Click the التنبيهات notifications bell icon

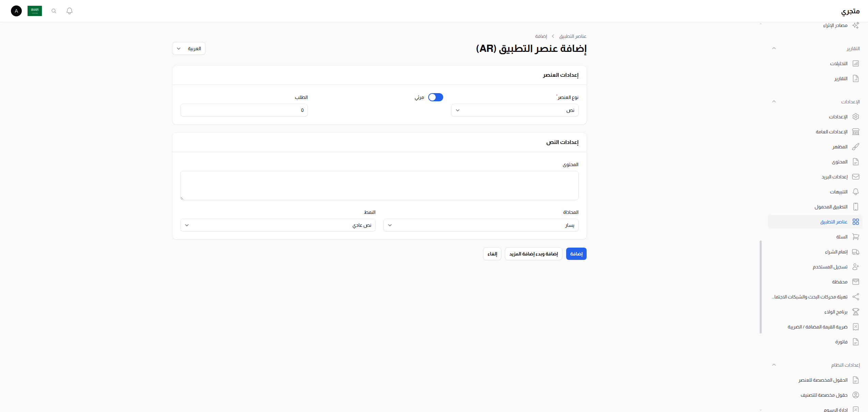pyautogui.click(x=856, y=191)
